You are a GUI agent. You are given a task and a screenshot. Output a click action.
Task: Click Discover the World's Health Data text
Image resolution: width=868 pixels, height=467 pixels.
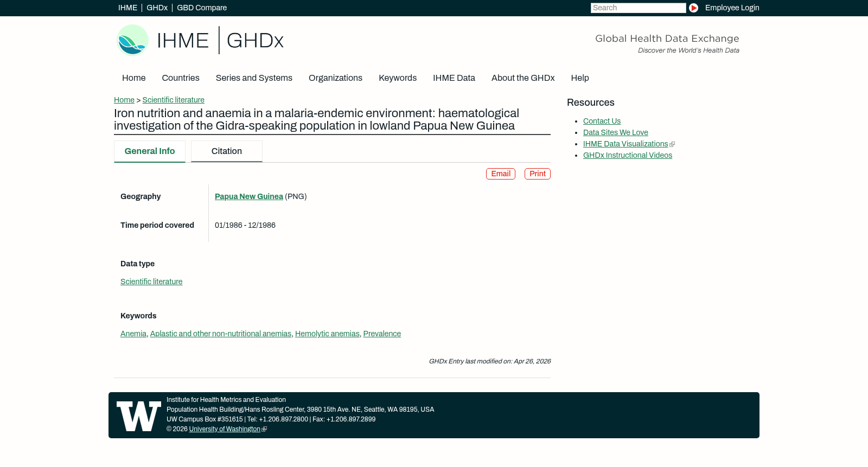[688, 50]
